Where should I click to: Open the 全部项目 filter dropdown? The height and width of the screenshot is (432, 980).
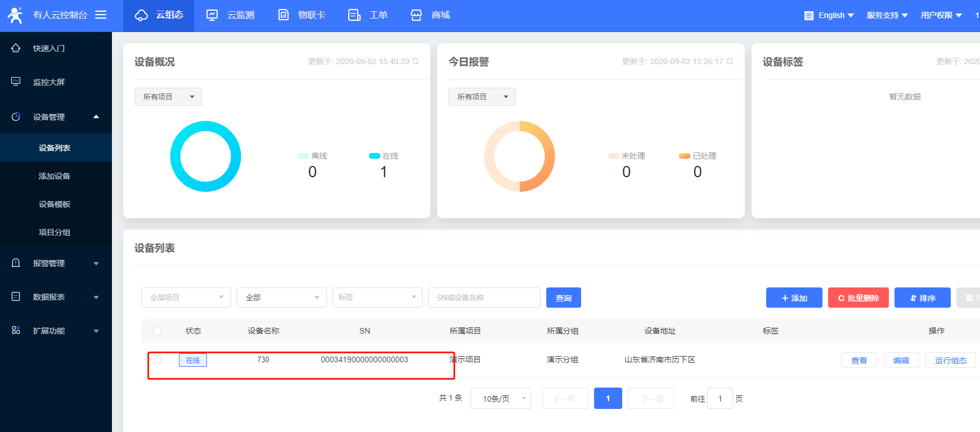[186, 298]
